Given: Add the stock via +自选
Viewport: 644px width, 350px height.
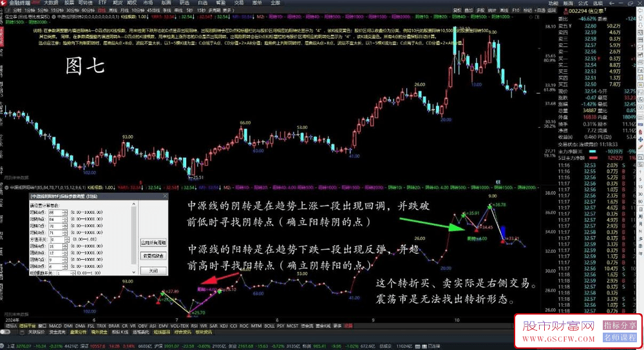Looking at the screenshot, I should click(540, 10).
